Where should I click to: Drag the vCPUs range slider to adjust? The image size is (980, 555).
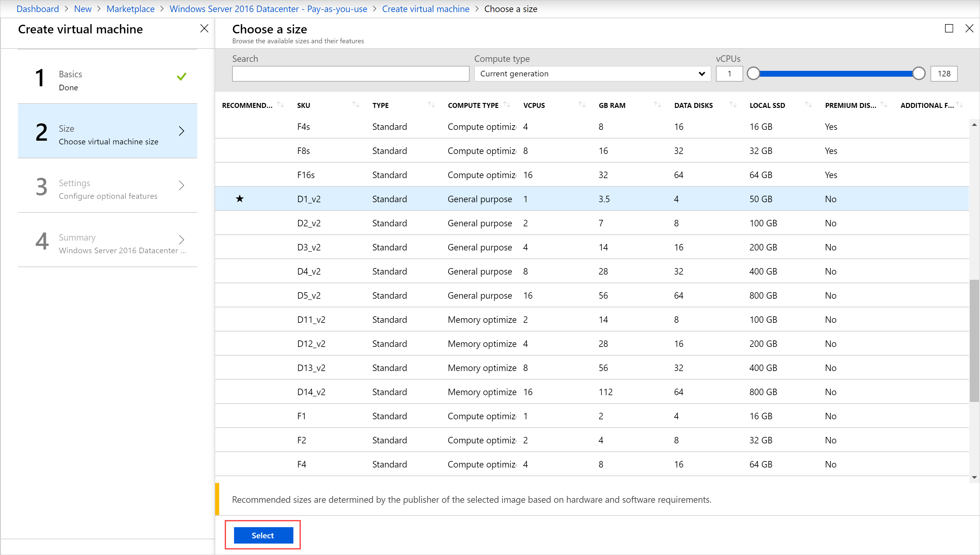pos(754,73)
